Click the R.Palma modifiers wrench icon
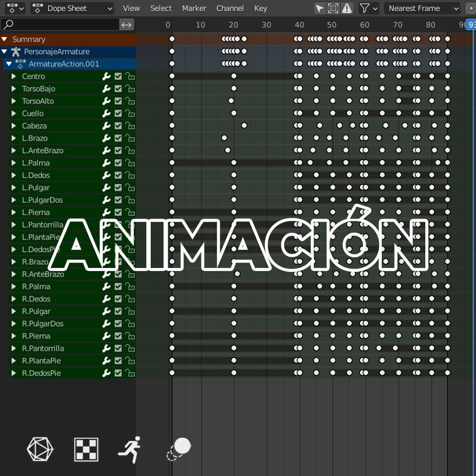Screen dimensions: 476x476 click(x=106, y=287)
